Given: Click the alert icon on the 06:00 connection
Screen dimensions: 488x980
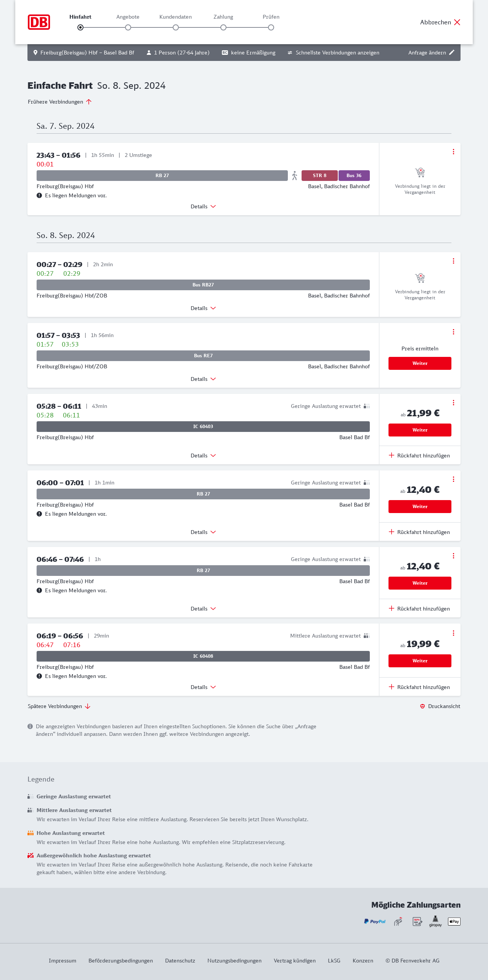Looking at the screenshot, I should 39,514.
